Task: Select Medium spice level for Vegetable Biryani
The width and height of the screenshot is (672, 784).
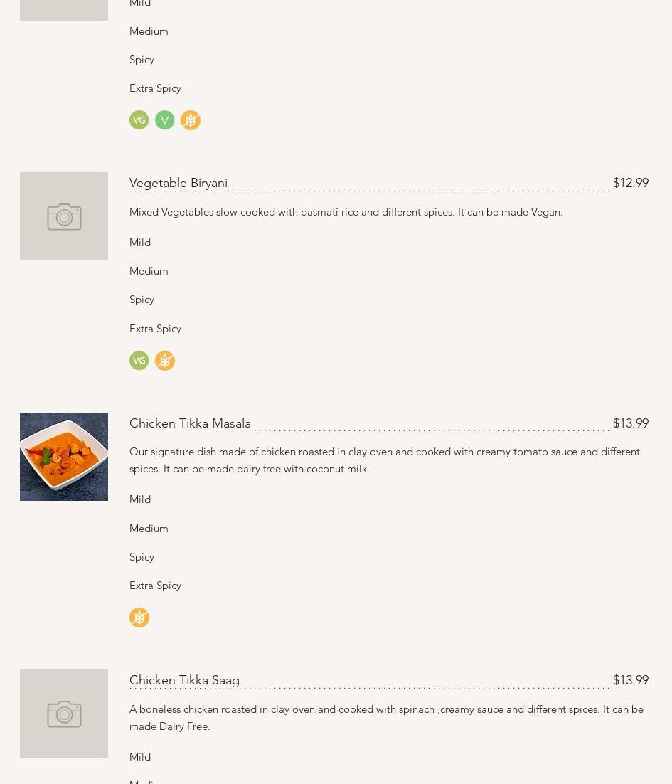Action: pos(149,271)
